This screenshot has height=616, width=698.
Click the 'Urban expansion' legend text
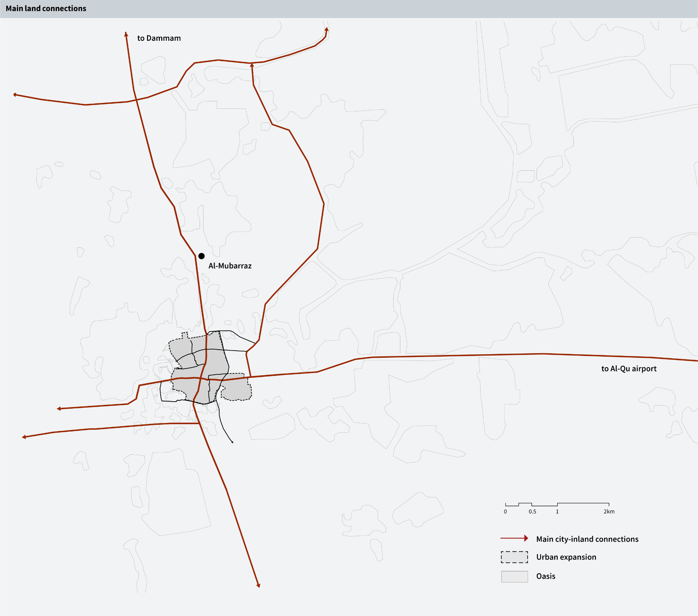tap(566, 557)
